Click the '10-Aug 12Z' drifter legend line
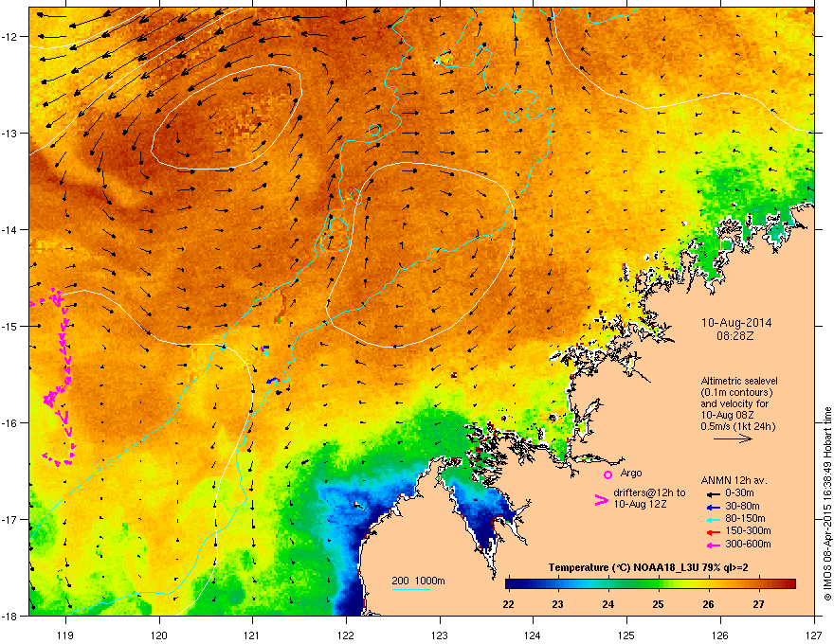 (640, 504)
